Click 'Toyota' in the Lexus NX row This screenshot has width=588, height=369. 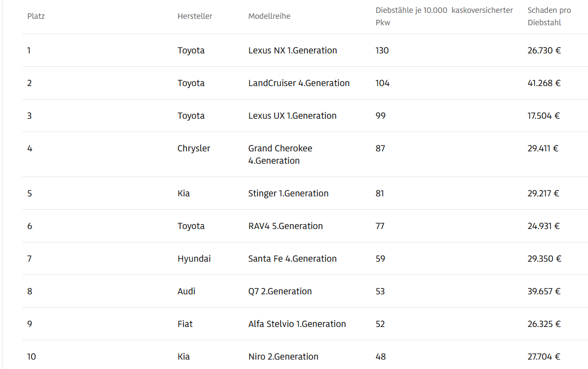[191, 50]
